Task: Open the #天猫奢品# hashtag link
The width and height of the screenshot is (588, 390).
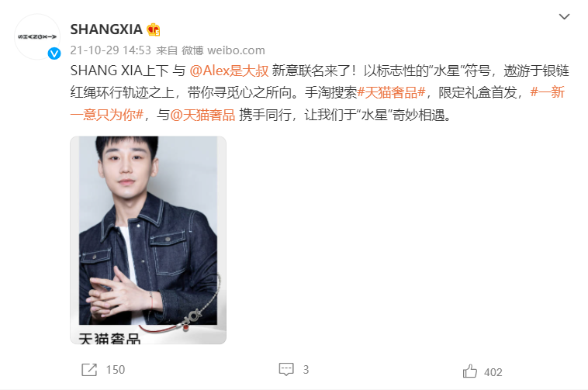Action: [391, 92]
